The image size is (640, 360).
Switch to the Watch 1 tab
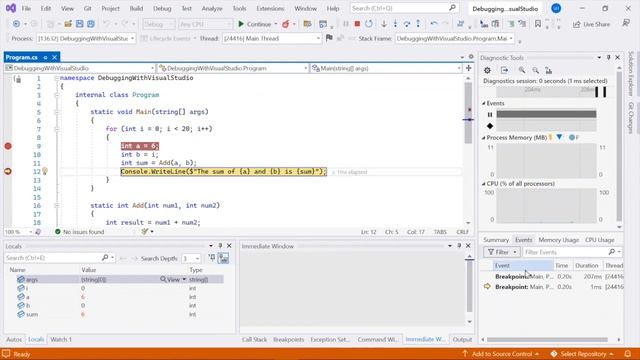click(x=61, y=339)
